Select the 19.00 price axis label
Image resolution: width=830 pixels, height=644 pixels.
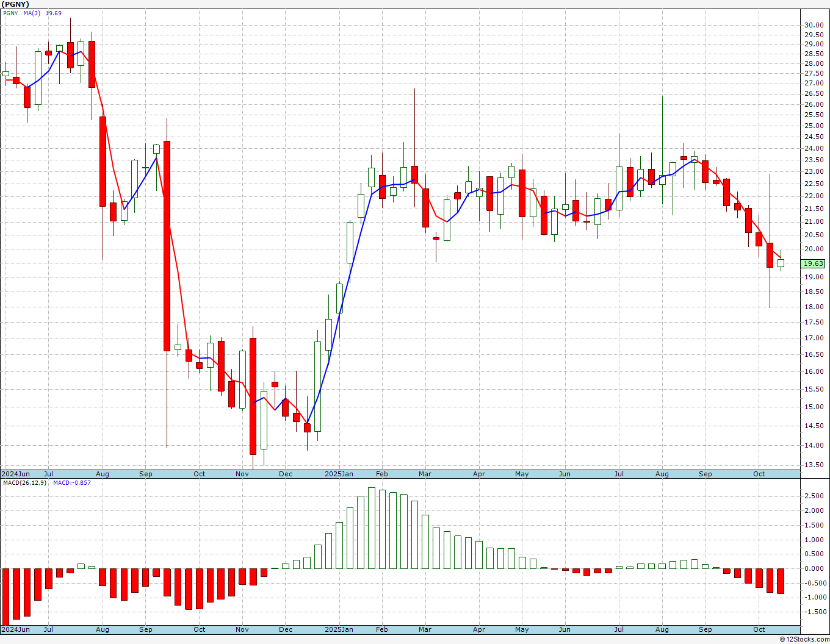814,277
